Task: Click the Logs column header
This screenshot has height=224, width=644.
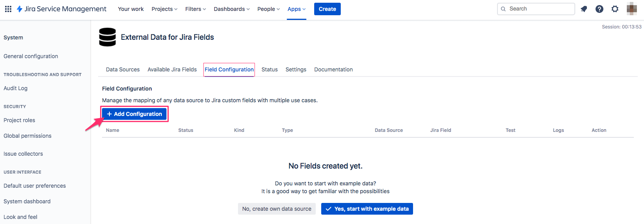Action: (558, 130)
